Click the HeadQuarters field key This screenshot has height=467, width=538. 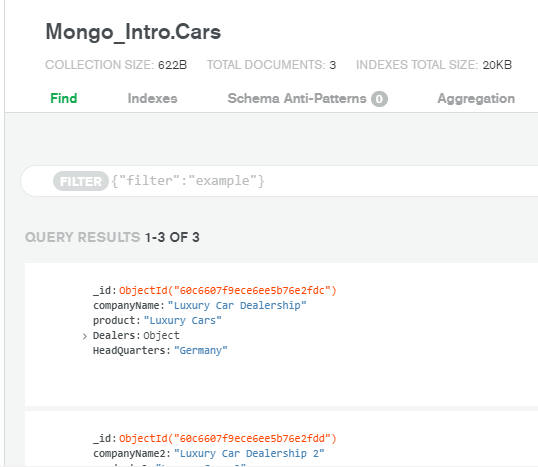130,350
